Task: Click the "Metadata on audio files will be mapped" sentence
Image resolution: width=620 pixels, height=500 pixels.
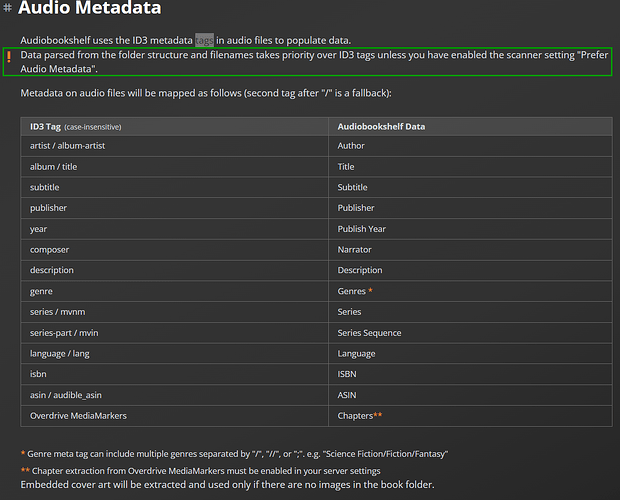Action: click(206, 93)
